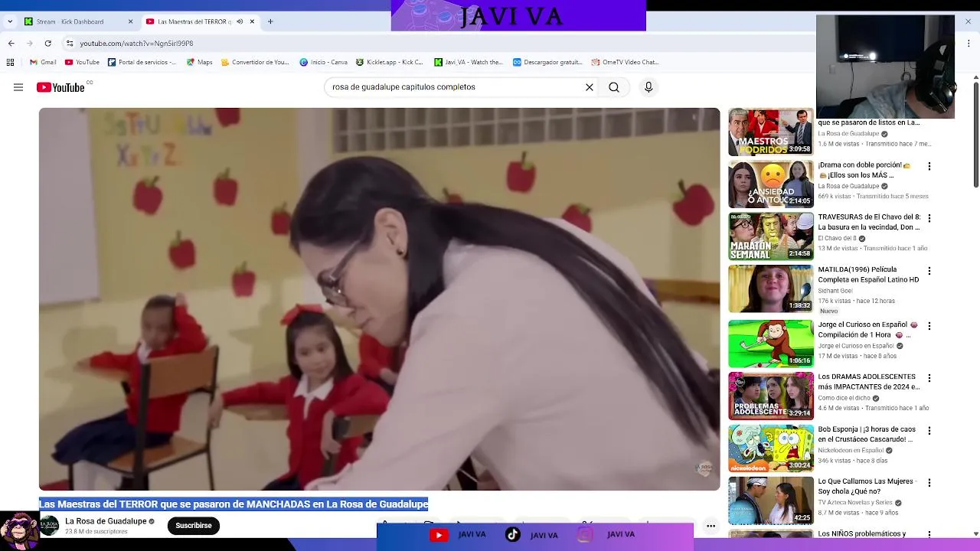The height and width of the screenshot is (551, 980).
Task: Click the page vertical scrollbar thumb
Action: tap(975, 135)
